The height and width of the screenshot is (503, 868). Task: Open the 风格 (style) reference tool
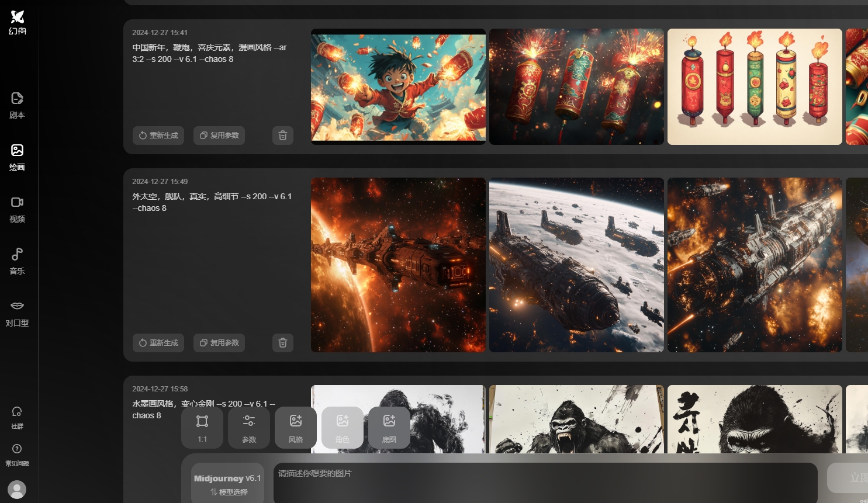pos(296,428)
